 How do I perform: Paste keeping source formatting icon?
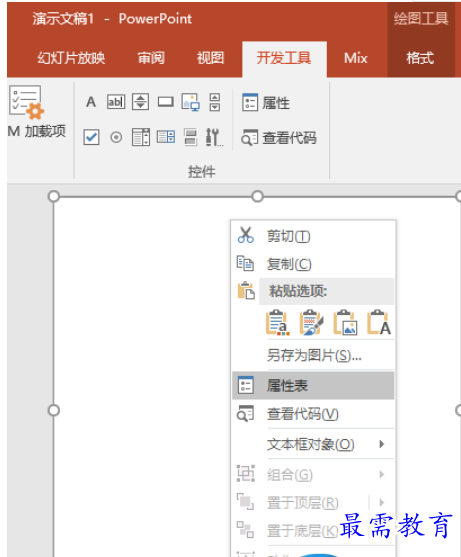coord(311,323)
